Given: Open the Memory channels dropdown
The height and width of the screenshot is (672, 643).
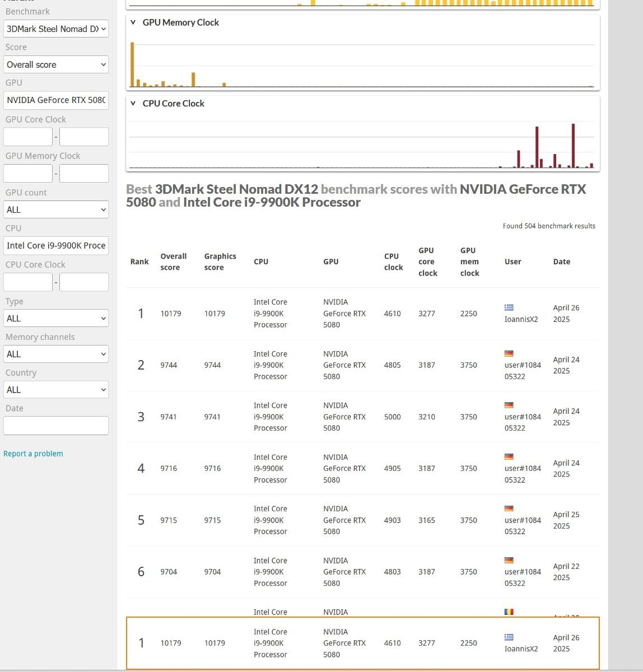Looking at the screenshot, I should (x=56, y=354).
